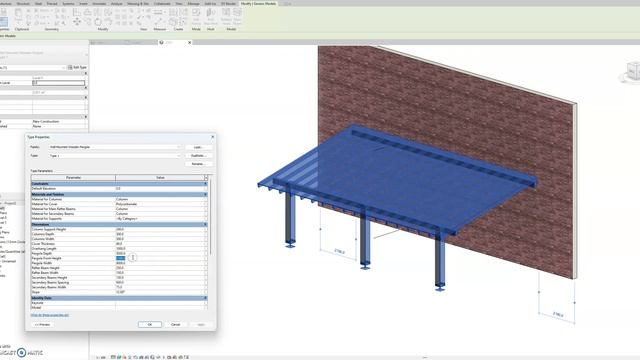Close the Type Properties dialog
Screen dimensions: 640x360
coord(212,137)
